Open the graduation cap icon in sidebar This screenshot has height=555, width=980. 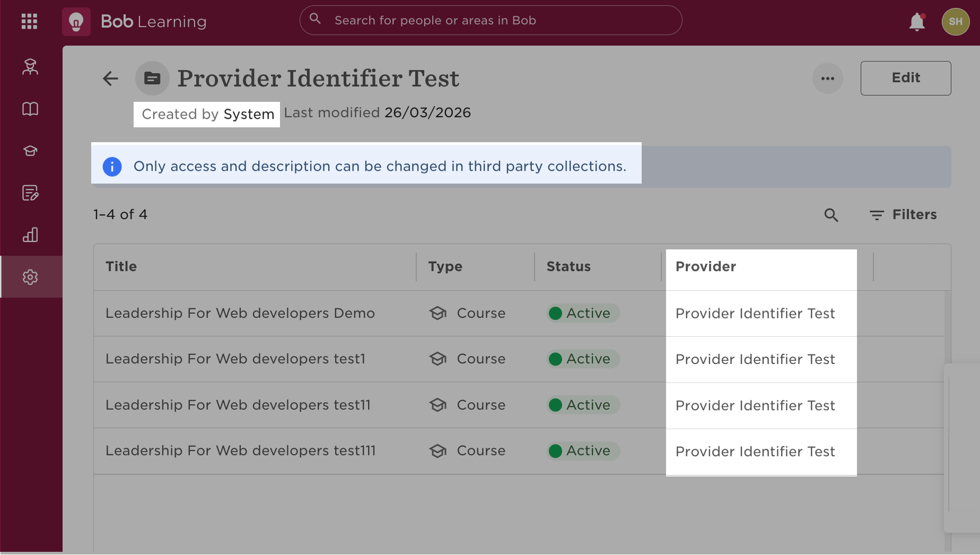pyautogui.click(x=30, y=151)
